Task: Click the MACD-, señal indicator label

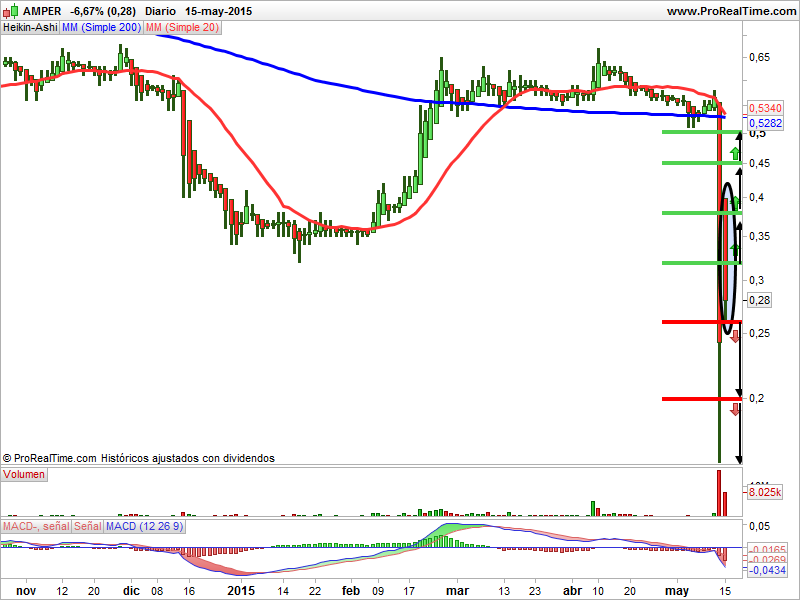Action: (x=36, y=527)
